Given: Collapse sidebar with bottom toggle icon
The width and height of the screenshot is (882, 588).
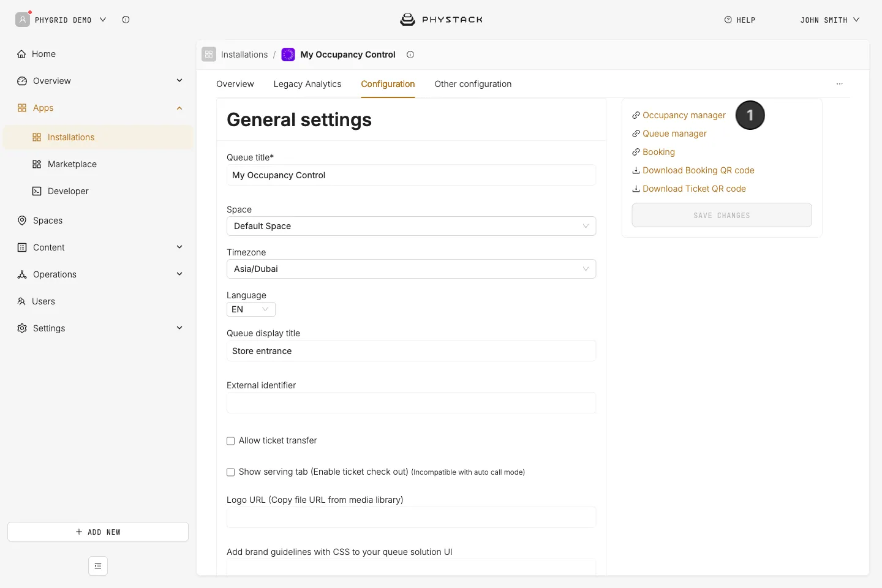Looking at the screenshot, I should [98, 566].
